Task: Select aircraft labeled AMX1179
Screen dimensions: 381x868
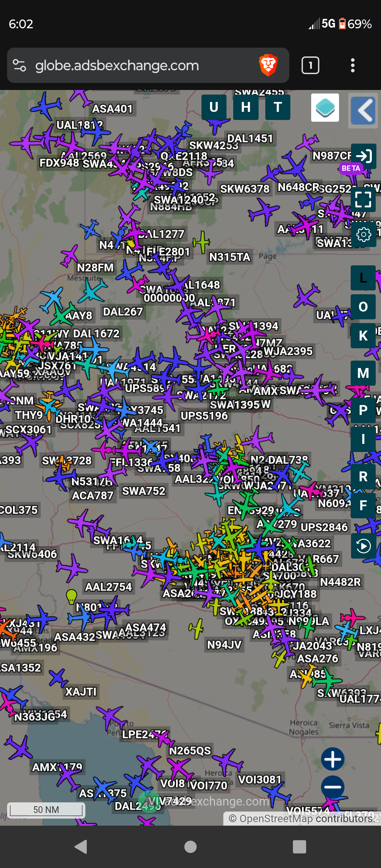Action: pos(57,767)
